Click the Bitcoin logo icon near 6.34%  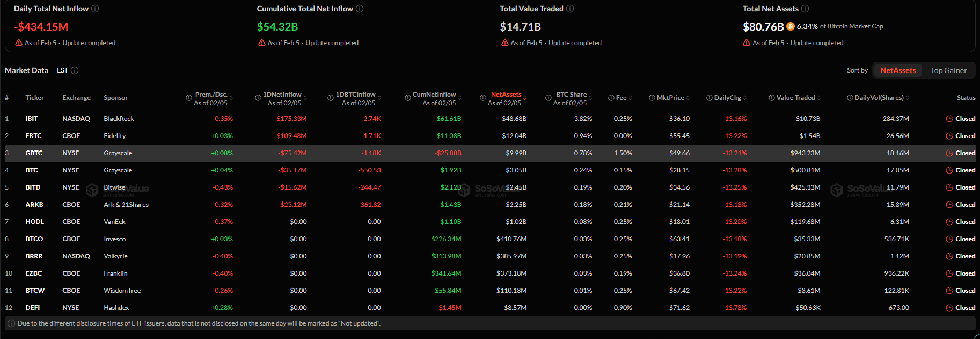[x=790, y=26]
